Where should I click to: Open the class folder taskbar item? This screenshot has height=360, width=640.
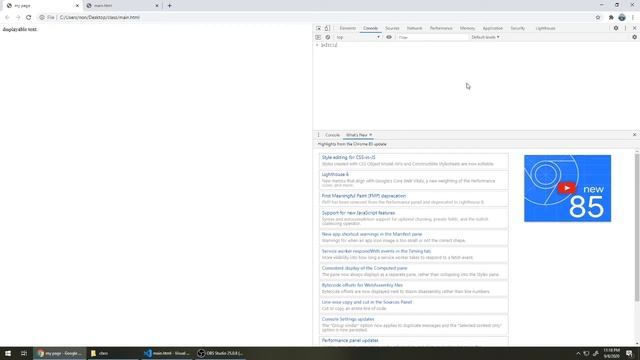pos(113,353)
